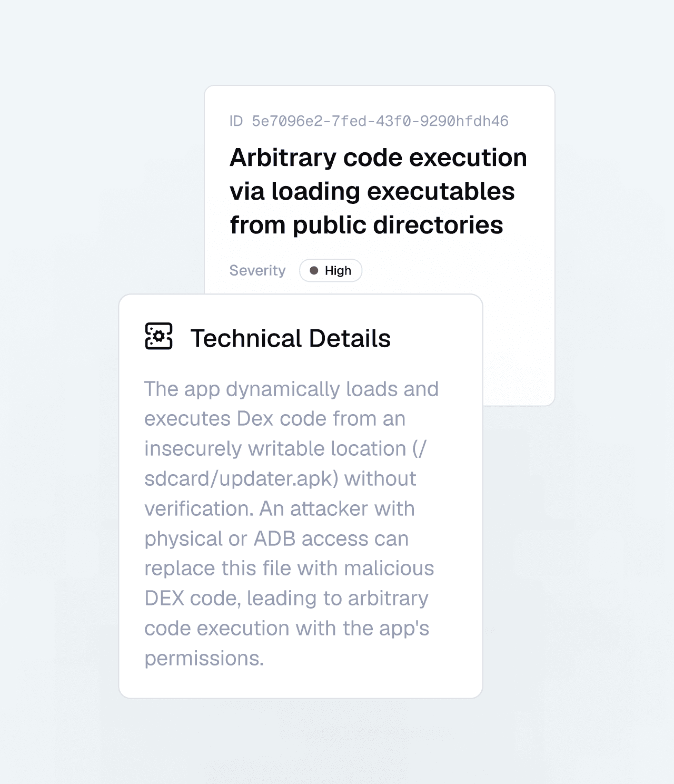Click the title line 'from public directories'
The width and height of the screenshot is (674, 784).
366,225
